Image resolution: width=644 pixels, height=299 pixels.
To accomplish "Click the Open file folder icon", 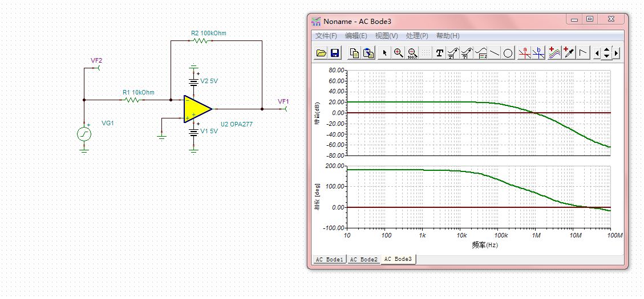I will (x=321, y=53).
